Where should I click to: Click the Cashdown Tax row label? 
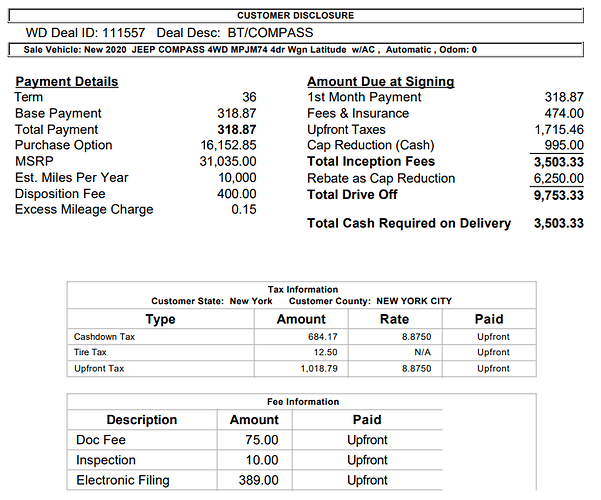[x=104, y=337]
